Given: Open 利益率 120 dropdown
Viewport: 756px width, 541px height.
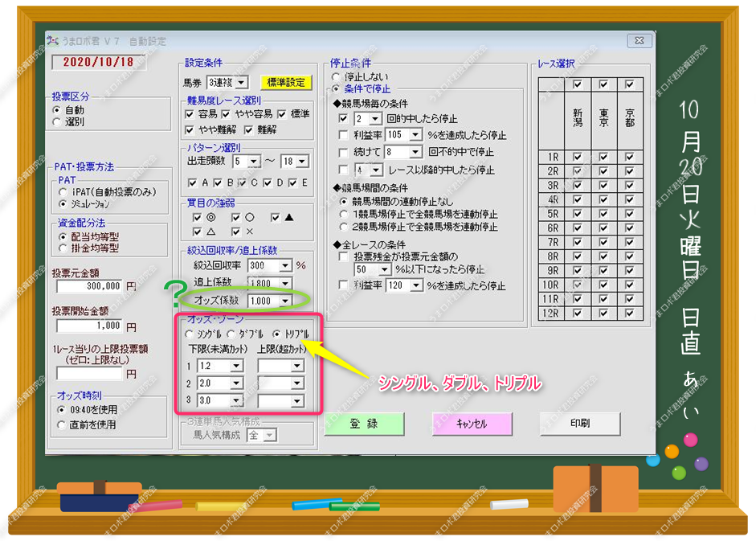Looking at the screenshot, I should 416,285.
